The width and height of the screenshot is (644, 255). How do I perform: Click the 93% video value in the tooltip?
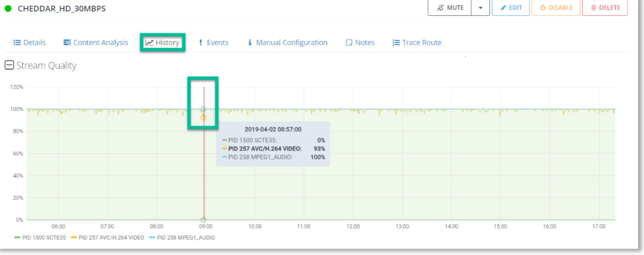pos(320,149)
